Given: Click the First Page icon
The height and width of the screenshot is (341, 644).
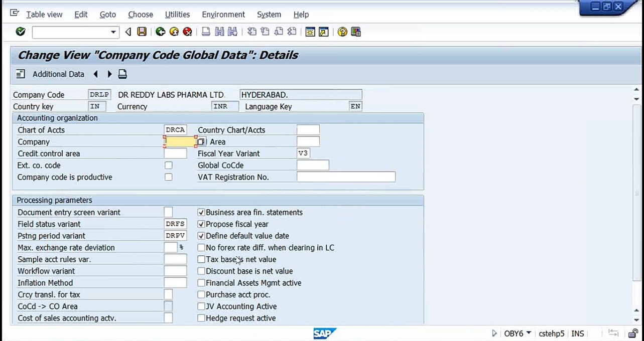Looking at the screenshot, I should [251, 32].
